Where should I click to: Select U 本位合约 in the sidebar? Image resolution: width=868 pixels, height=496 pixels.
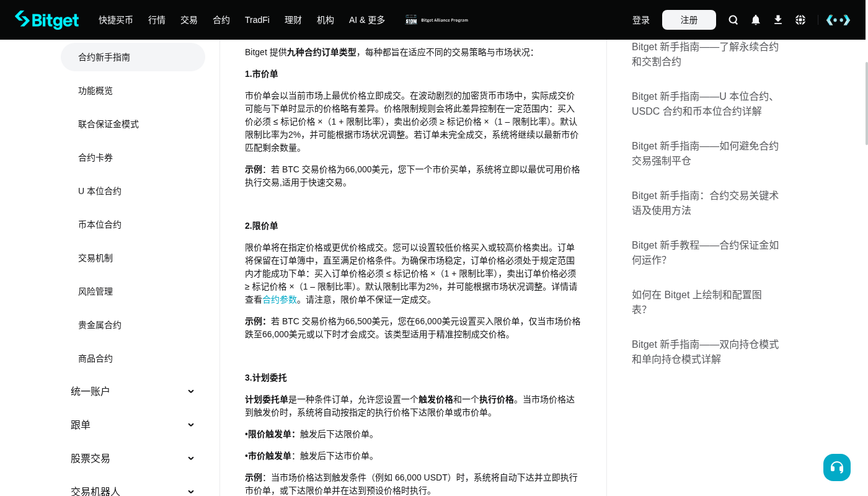click(x=133, y=191)
